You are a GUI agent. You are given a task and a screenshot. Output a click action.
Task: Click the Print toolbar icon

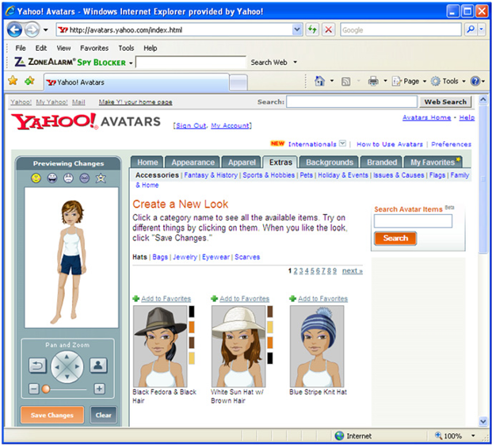coord(373,82)
